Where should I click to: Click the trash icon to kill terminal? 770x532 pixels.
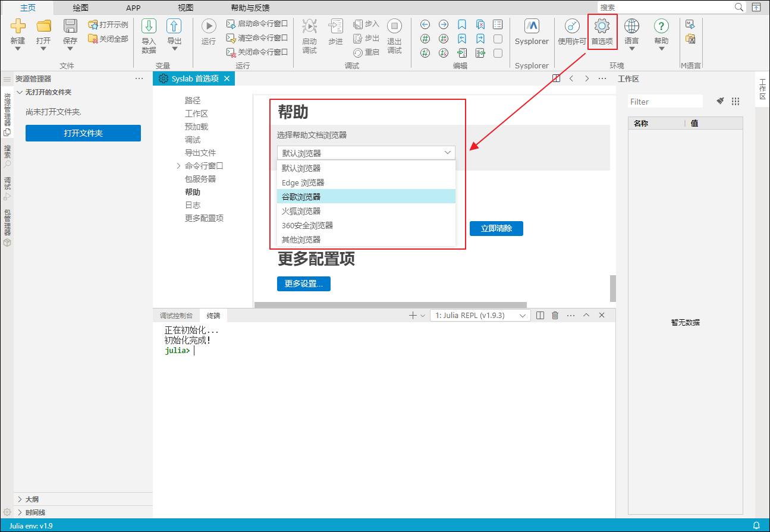tap(555, 316)
